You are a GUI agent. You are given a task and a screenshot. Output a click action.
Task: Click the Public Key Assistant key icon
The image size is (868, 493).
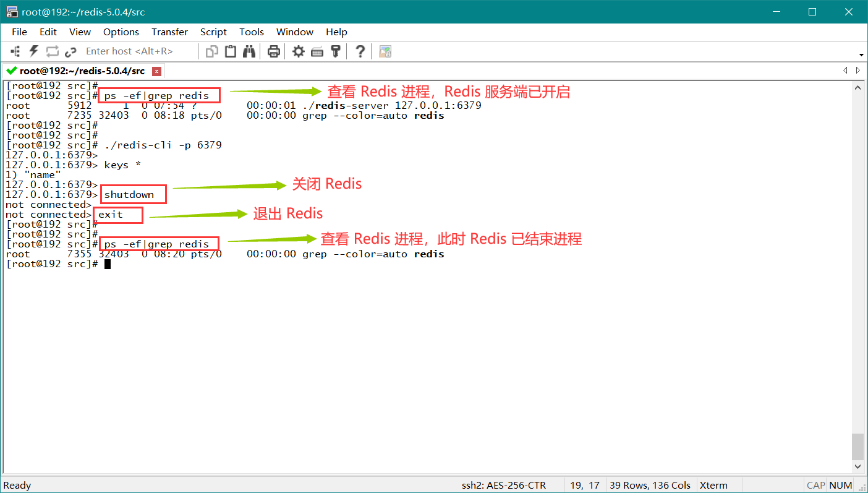(336, 51)
